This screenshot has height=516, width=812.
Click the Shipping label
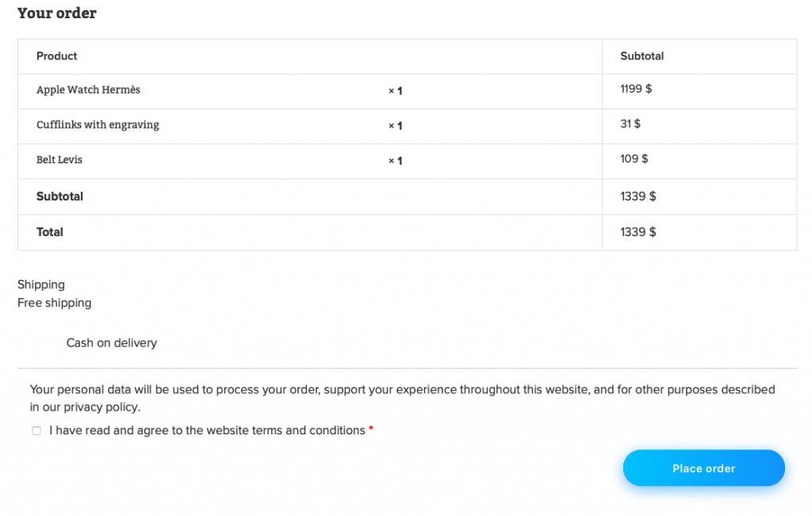(41, 285)
